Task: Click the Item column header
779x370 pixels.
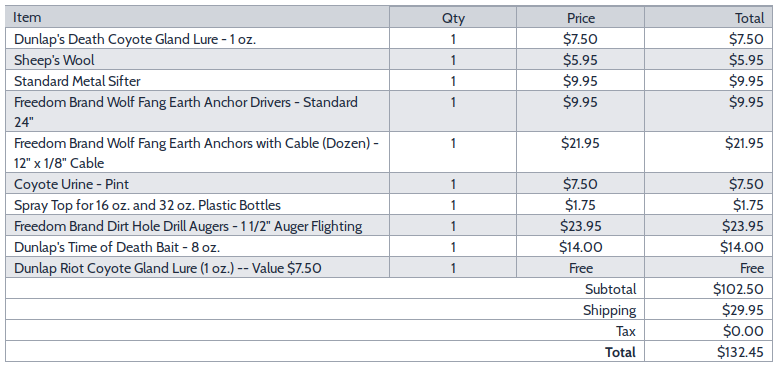Action: click(x=27, y=17)
